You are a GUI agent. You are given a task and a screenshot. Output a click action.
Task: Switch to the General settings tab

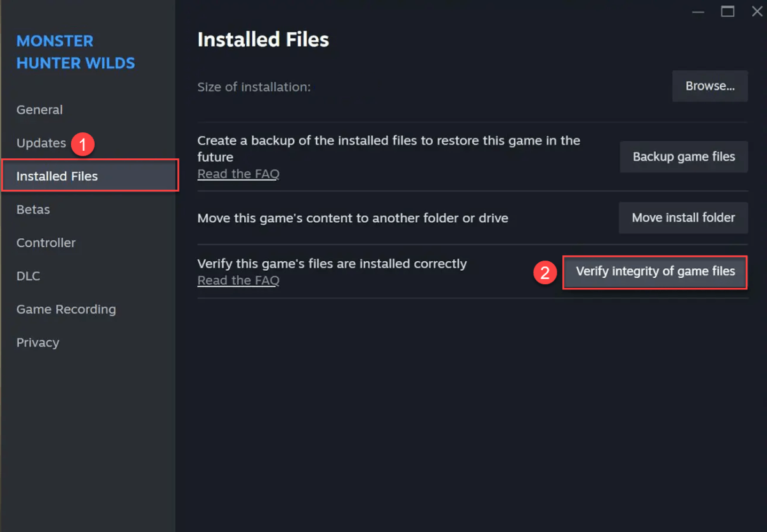[39, 109]
